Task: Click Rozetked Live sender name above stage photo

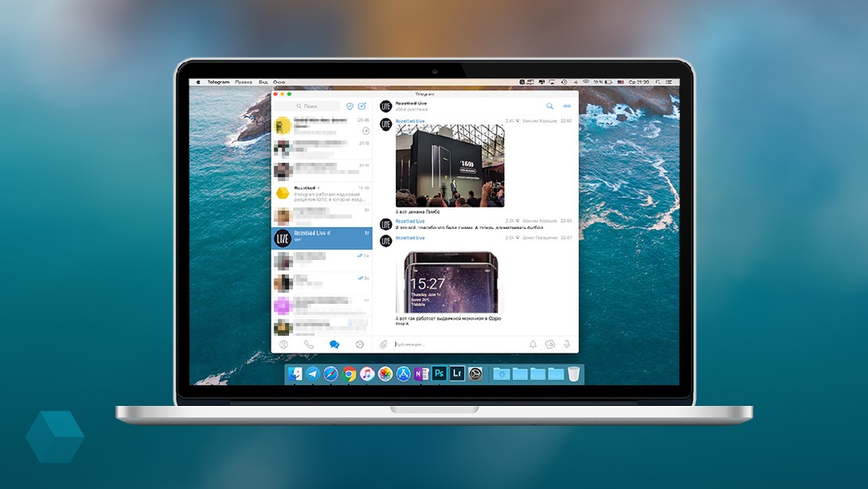Action: (x=410, y=121)
